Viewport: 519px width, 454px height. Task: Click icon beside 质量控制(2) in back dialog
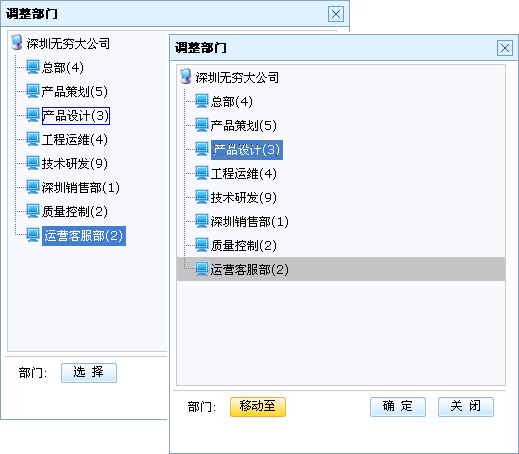point(33,211)
